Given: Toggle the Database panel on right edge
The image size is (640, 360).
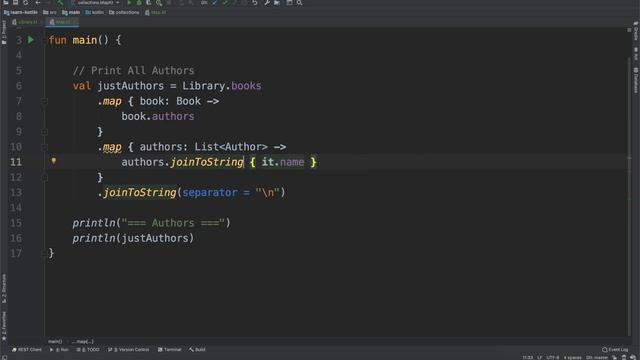Looking at the screenshot, I should (x=636, y=80).
